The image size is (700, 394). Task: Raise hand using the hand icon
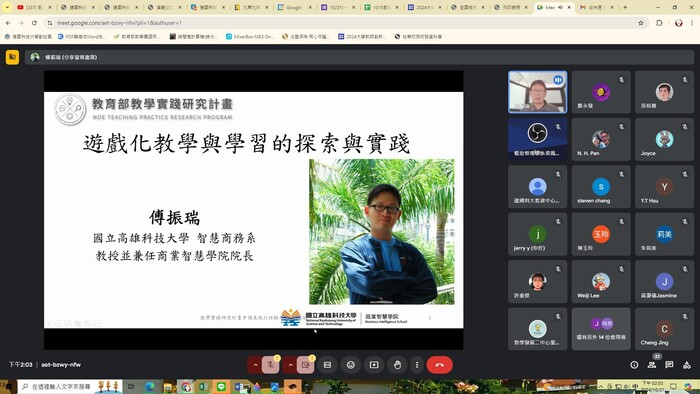click(397, 365)
